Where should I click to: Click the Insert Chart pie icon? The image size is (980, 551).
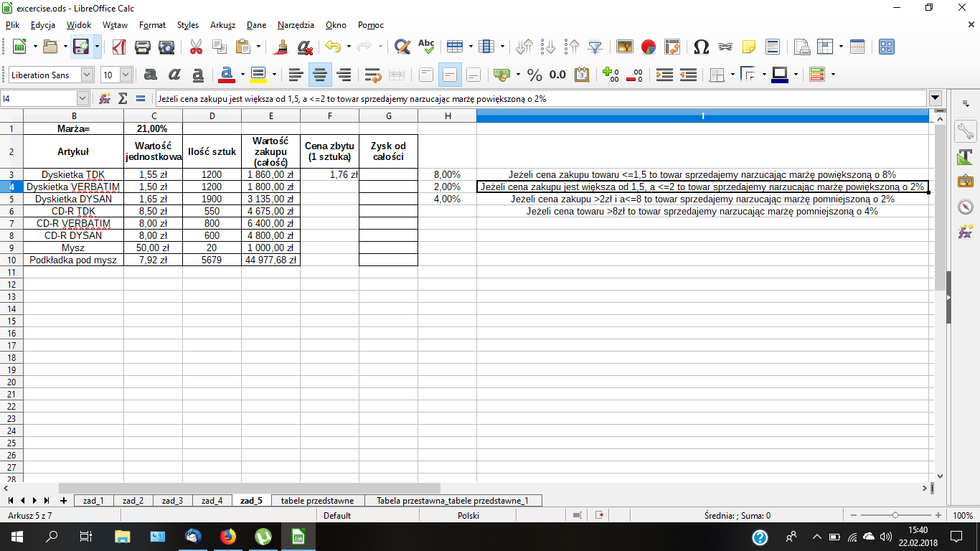(649, 47)
